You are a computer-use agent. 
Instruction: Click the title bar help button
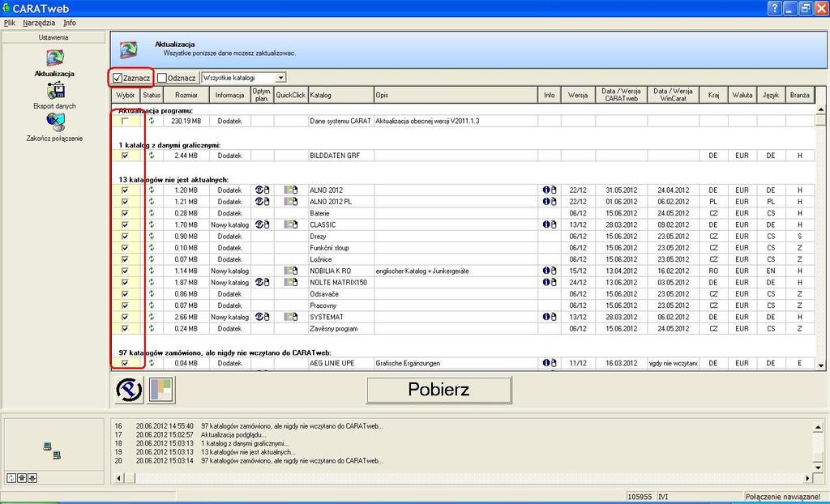point(774,8)
